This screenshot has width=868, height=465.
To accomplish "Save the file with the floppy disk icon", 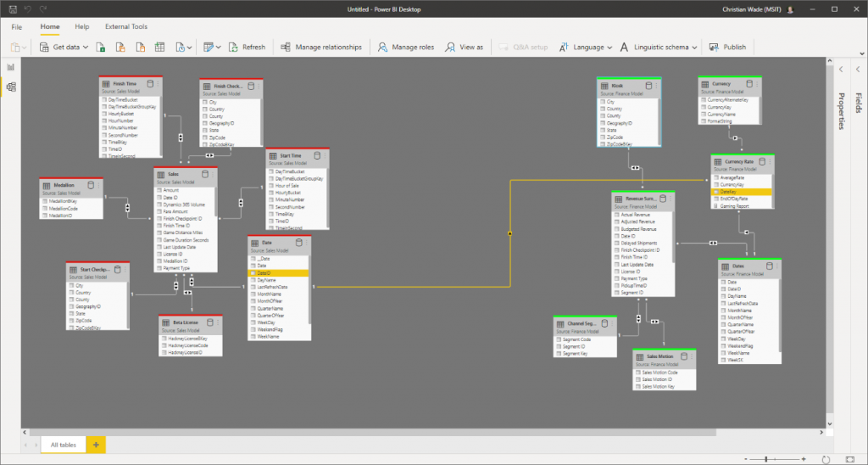I will click(x=13, y=9).
